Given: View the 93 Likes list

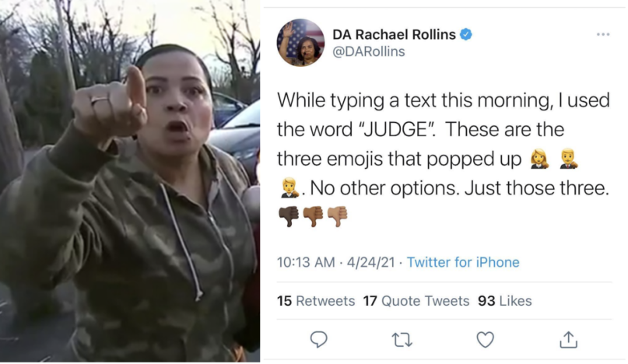Looking at the screenshot, I should [504, 301].
